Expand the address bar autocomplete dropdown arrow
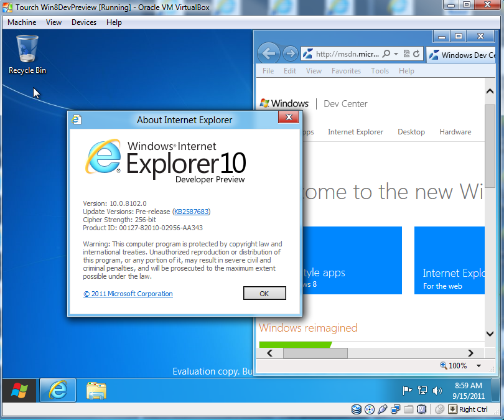 (x=396, y=54)
